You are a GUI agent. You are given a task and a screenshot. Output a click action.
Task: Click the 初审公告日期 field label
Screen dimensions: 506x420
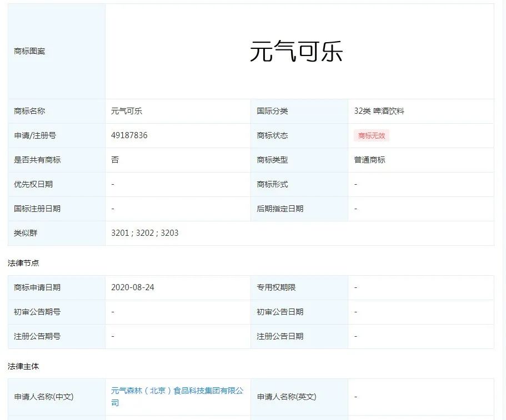click(x=280, y=312)
